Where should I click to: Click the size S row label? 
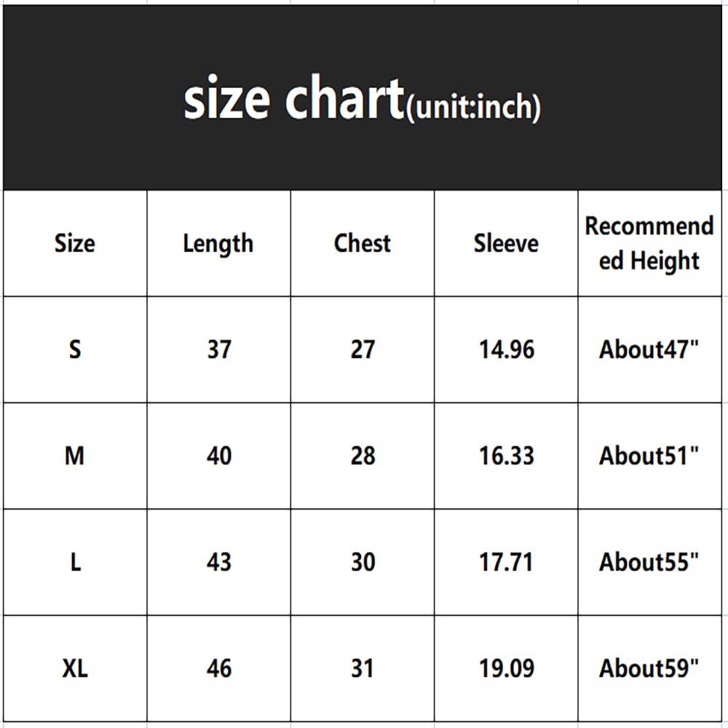point(75,349)
